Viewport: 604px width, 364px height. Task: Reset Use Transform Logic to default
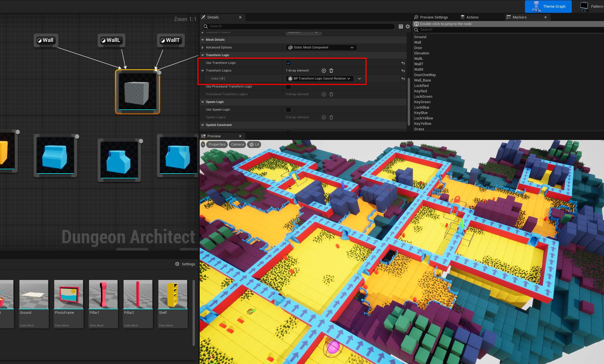(403, 63)
